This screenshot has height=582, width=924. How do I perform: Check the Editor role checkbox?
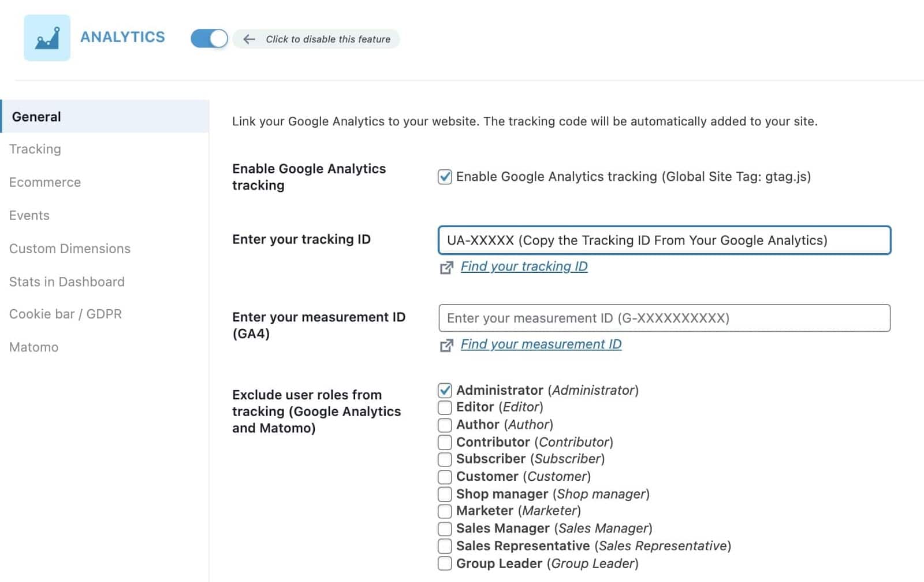[x=445, y=407]
